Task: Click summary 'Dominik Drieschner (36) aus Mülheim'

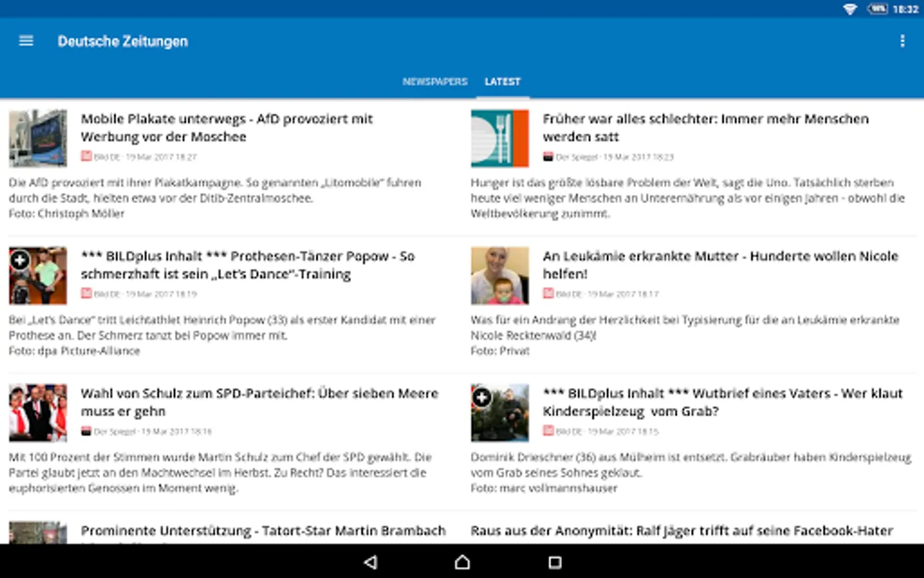Action: (691, 473)
